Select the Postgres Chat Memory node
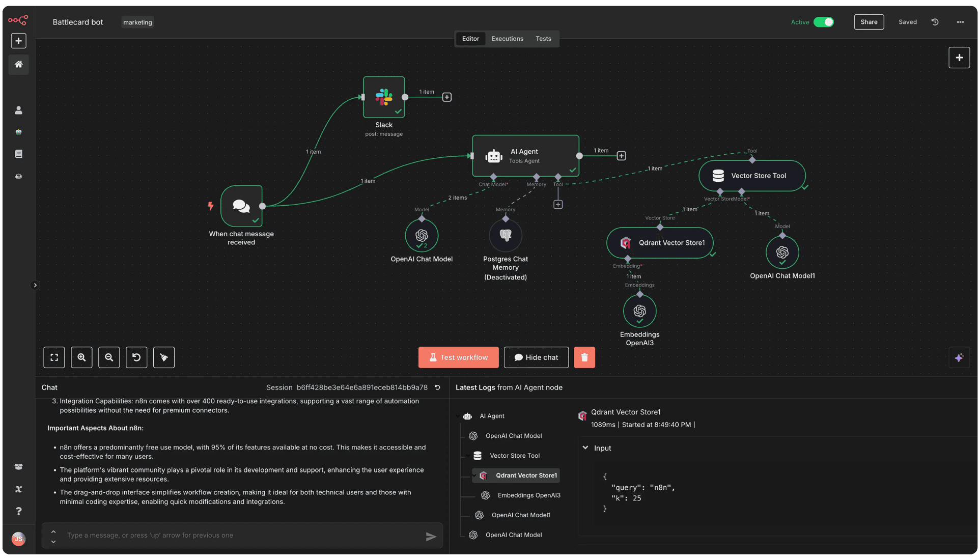980x560 pixels. [506, 235]
